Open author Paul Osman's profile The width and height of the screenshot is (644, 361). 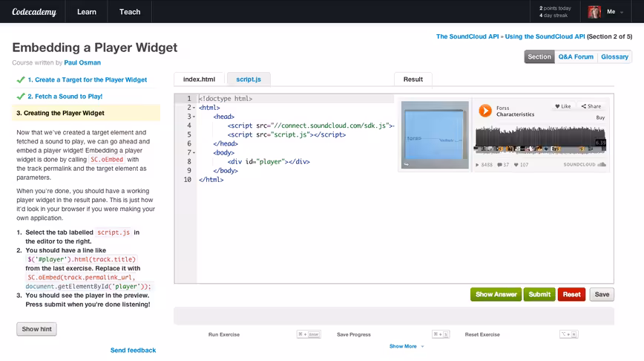tap(82, 62)
